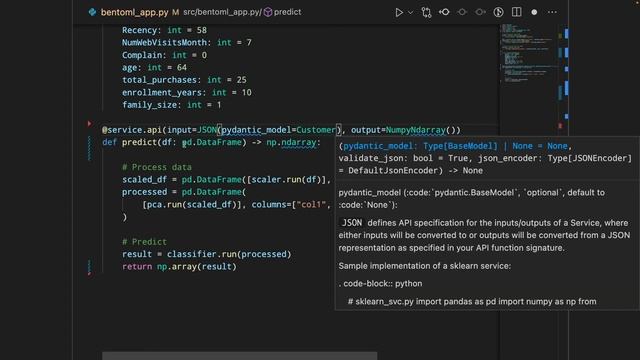Click 'total_purchases: int = 25' line

click(184, 80)
